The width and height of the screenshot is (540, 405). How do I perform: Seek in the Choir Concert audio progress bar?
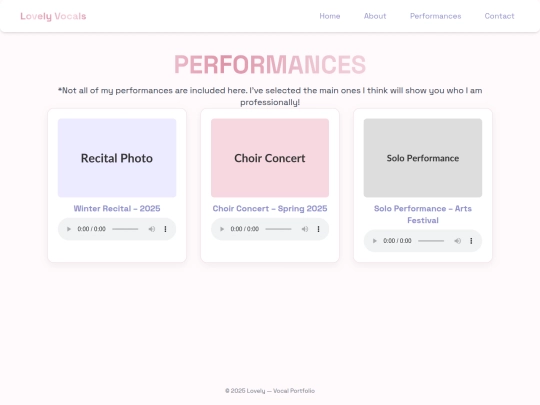click(x=278, y=229)
